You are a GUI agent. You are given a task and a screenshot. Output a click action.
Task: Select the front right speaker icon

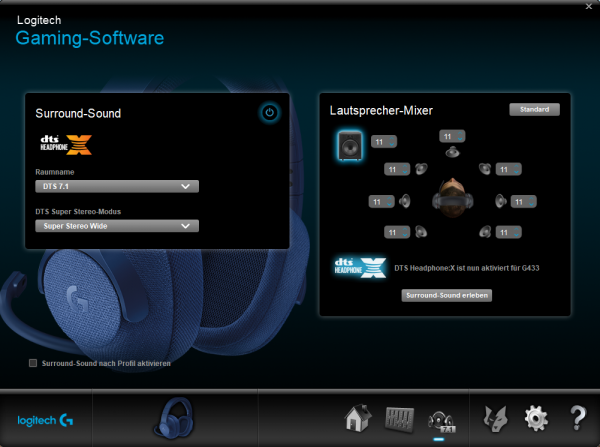485,169
